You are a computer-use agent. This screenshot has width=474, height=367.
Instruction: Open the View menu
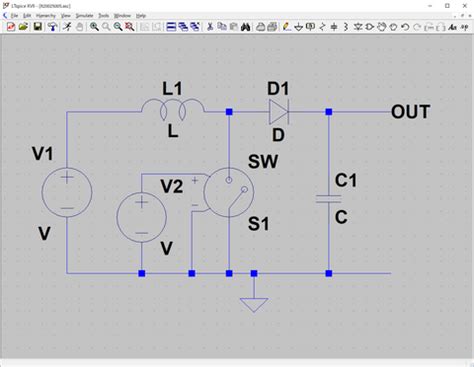point(66,16)
